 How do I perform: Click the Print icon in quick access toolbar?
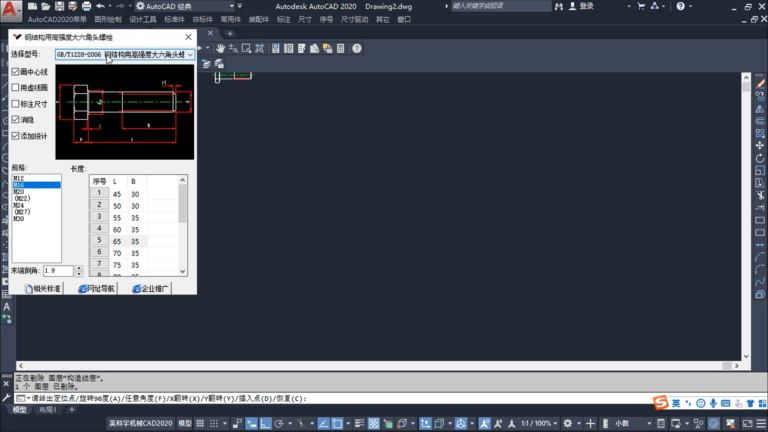(86, 6)
